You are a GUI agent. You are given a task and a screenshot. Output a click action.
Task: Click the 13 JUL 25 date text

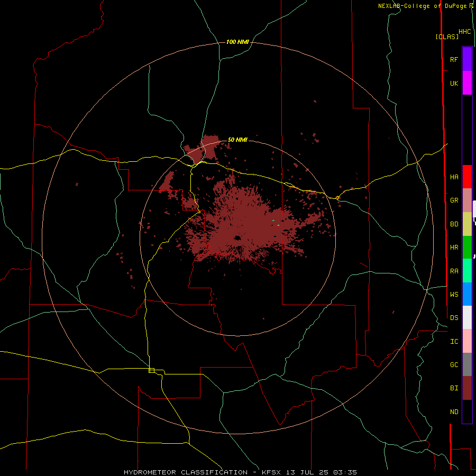pos(307,472)
